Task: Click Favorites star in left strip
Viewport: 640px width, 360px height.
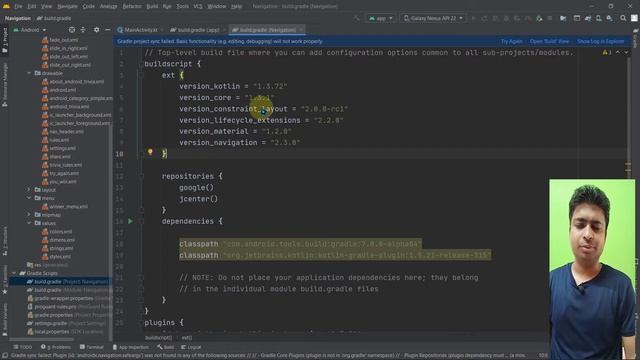Action: [x=5, y=292]
